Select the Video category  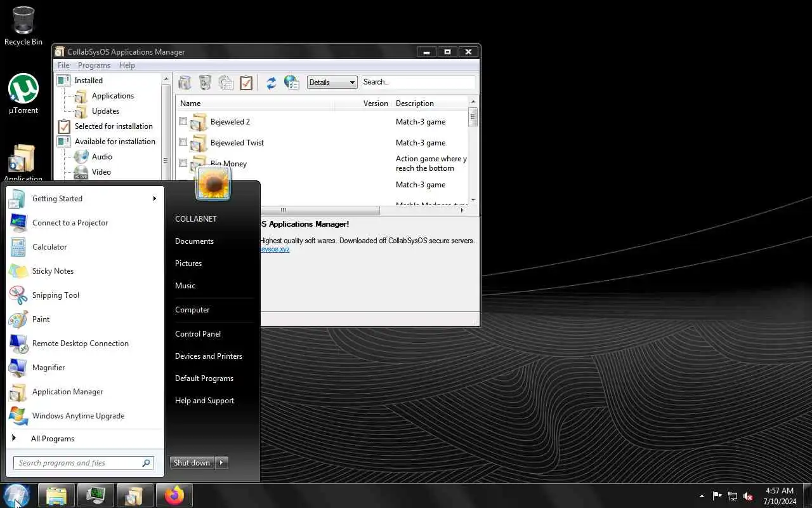101,172
